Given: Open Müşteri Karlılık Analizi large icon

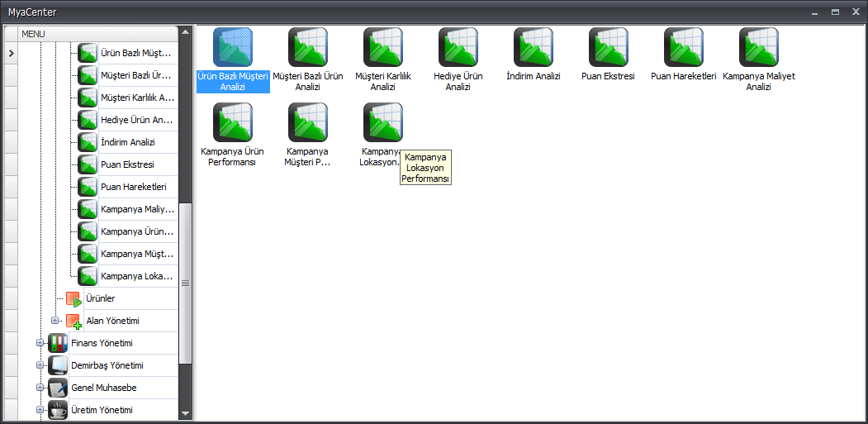Looking at the screenshot, I should (x=383, y=47).
